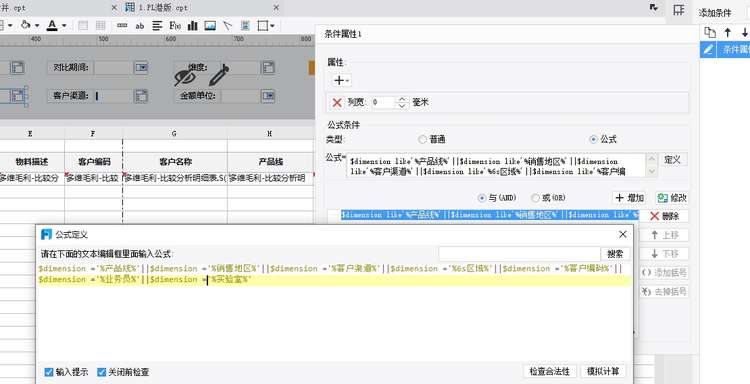Select the 产品线 header cell
This screenshot has height=384, width=750.
(x=270, y=162)
